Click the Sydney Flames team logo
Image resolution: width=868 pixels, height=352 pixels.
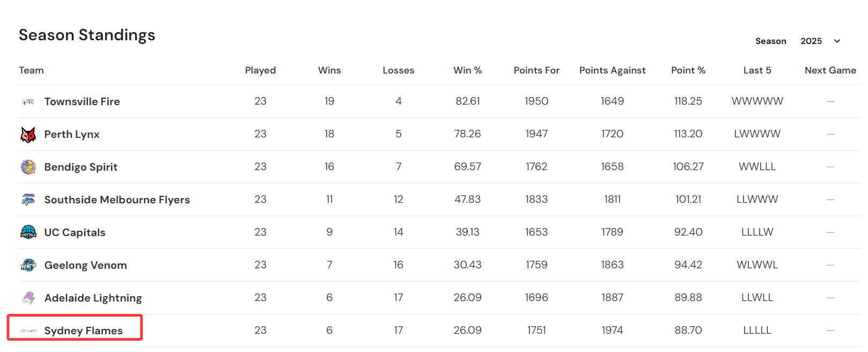click(28, 331)
